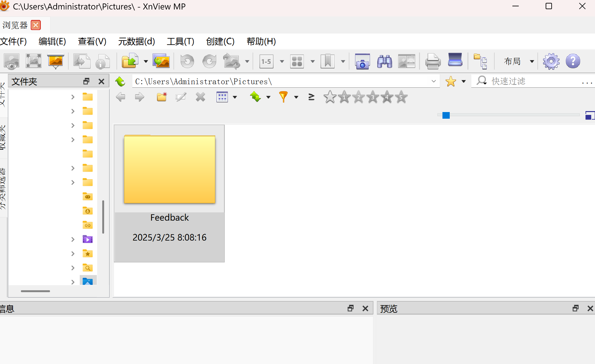Click the thumbnail size slider handle

click(446, 115)
